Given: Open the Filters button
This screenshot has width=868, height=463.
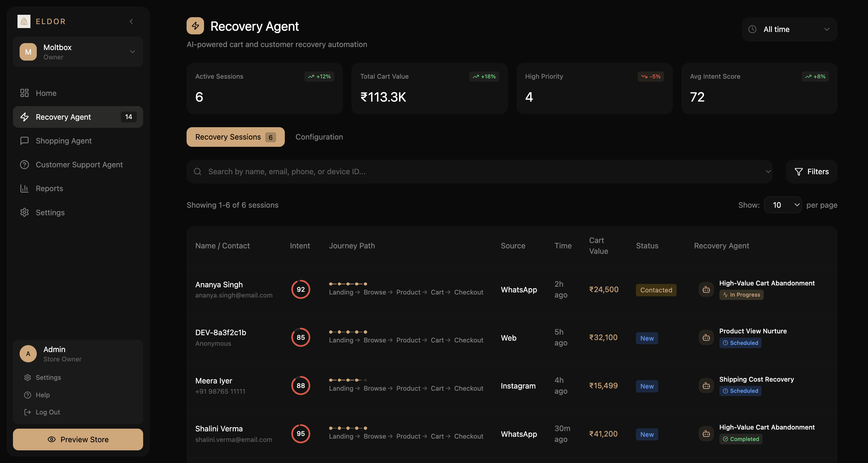Looking at the screenshot, I should pyautogui.click(x=811, y=172).
